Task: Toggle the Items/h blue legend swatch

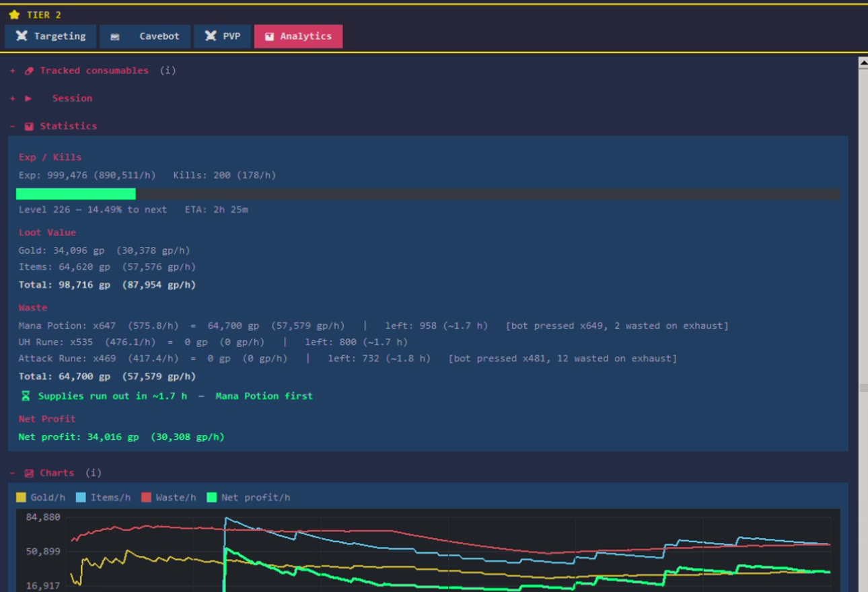Action: 81,498
